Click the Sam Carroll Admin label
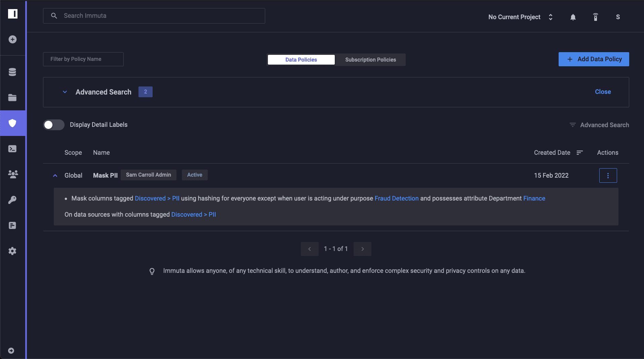This screenshot has height=359, width=644. 149,175
